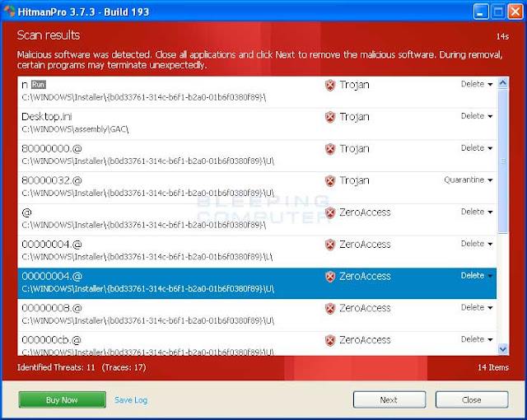This screenshot has width=527, height=420.
Task: Open Quarantine action dropdown for 80000032.@
Action: (x=469, y=180)
